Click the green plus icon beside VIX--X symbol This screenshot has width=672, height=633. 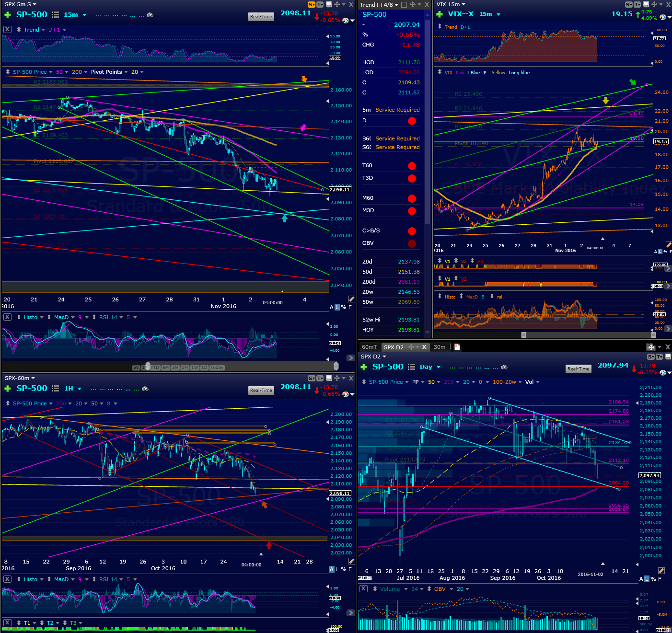pos(440,14)
